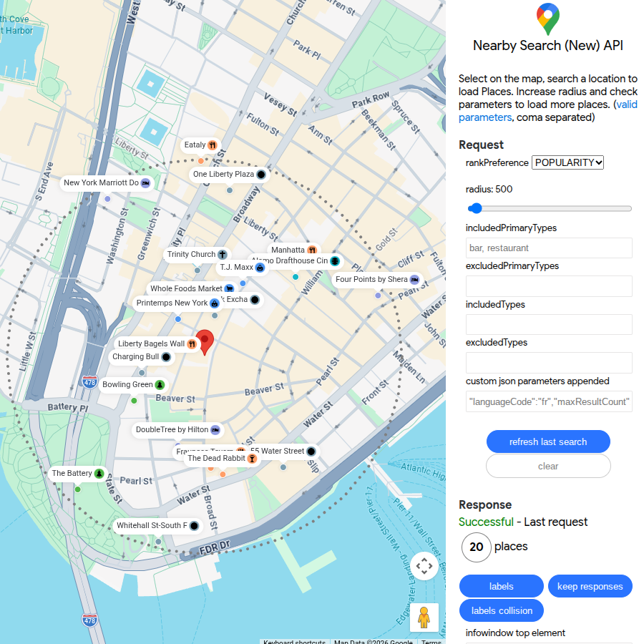Click the Street View pegman icon

coord(424,618)
